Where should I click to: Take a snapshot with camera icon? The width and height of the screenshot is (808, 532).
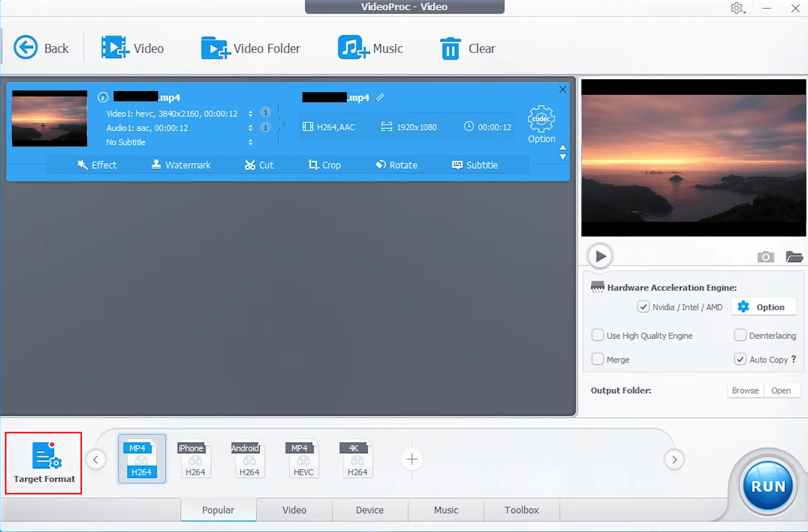click(766, 257)
